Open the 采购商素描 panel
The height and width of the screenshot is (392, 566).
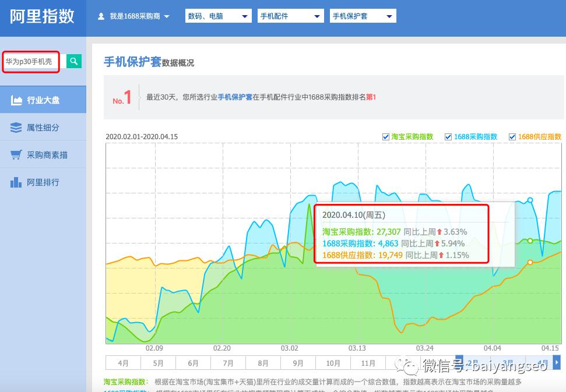[x=43, y=156]
